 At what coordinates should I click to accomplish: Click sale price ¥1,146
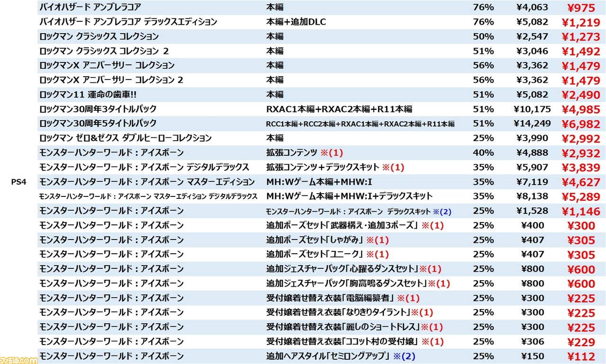pyautogui.click(x=580, y=212)
